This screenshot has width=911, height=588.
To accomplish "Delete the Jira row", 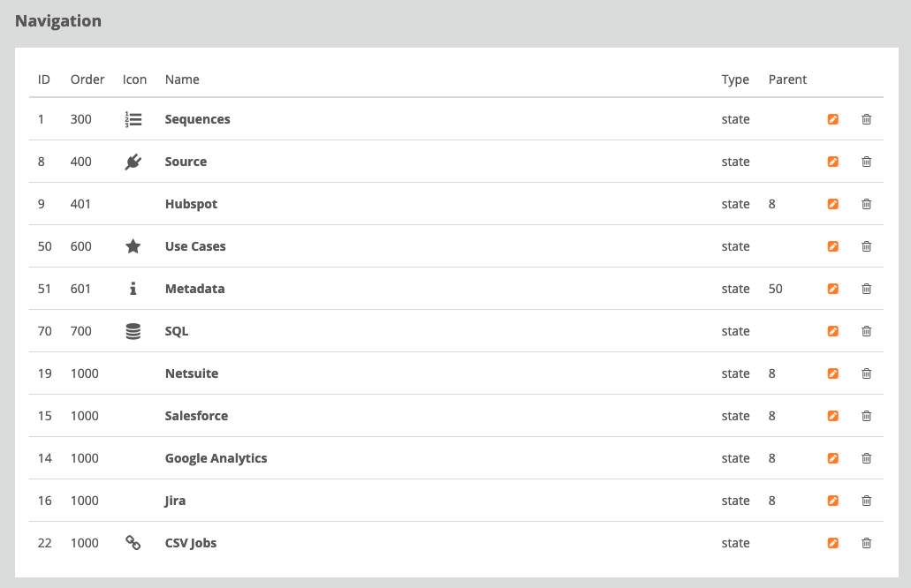I will coord(866,501).
